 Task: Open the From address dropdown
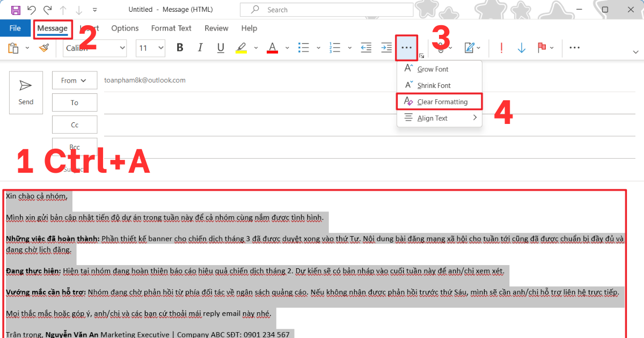coord(75,80)
